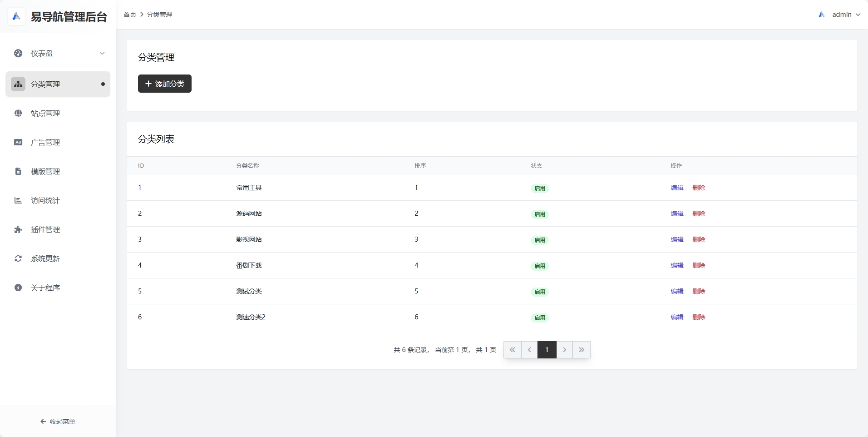868x437 pixels.
Task: Select 分类管理 in the breadcrumb
Action: [159, 14]
